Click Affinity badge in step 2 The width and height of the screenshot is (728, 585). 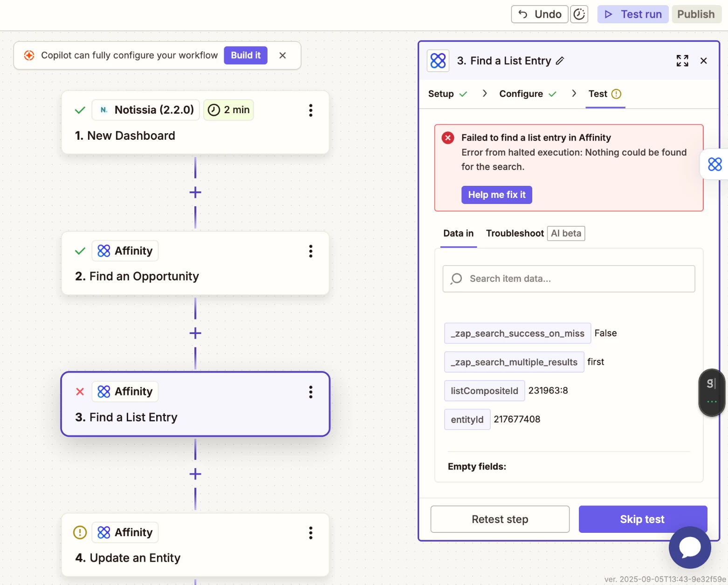coord(125,251)
